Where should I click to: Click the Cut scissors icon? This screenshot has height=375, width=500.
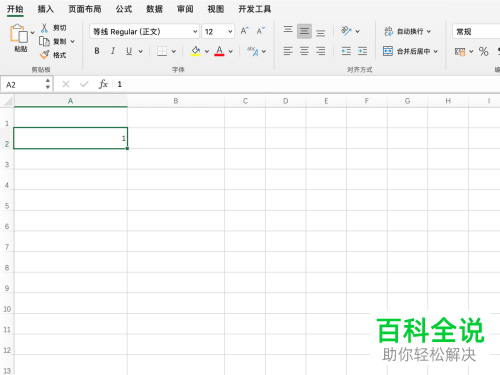(x=44, y=28)
